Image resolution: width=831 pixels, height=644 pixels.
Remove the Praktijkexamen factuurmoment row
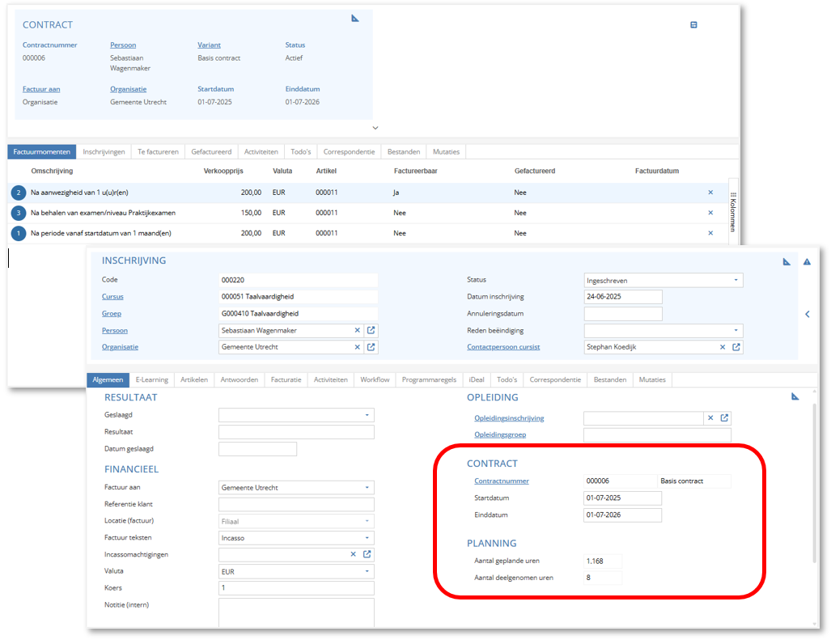click(x=710, y=213)
